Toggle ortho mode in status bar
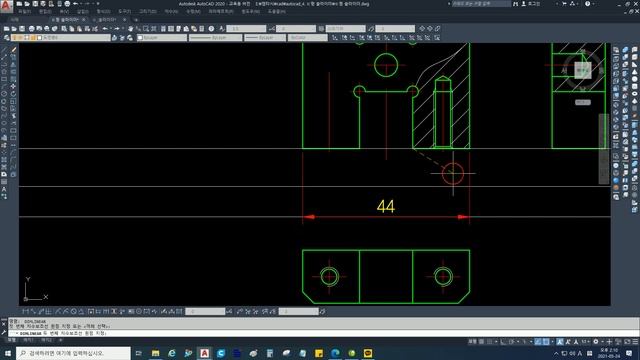 point(503,342)
